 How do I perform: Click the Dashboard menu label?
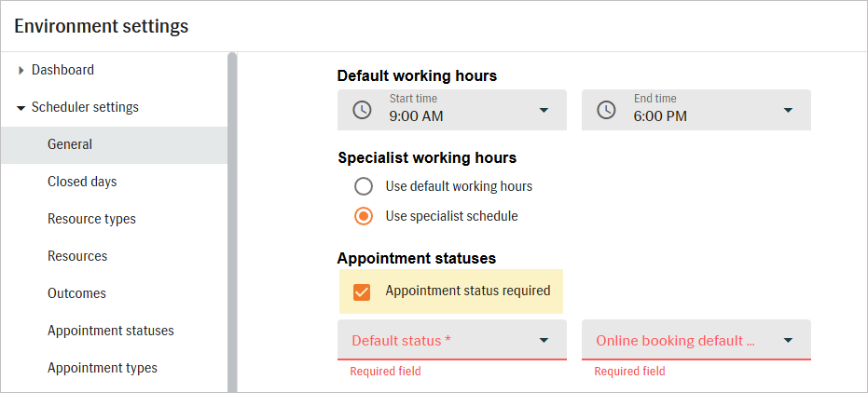coord(62,70)
